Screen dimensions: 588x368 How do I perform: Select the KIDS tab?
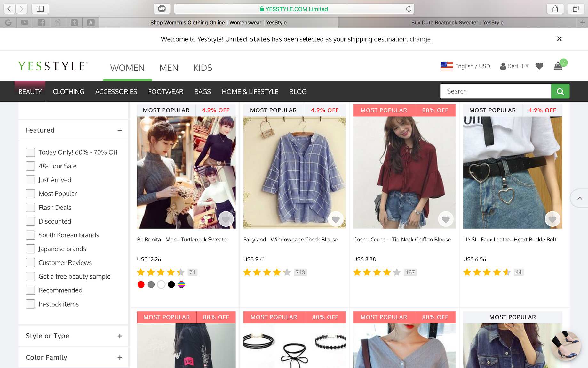point(203,68)
